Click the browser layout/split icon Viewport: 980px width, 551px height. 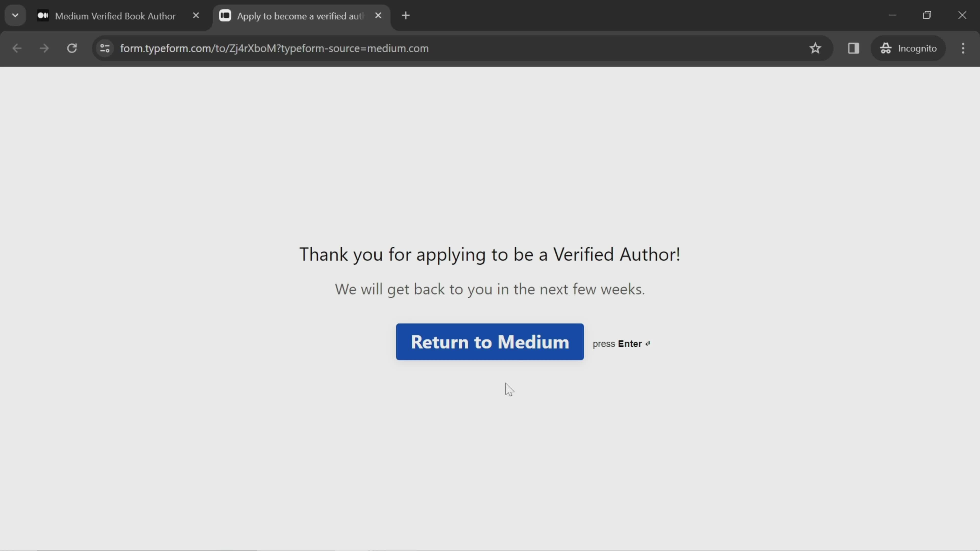click(853, 48)
